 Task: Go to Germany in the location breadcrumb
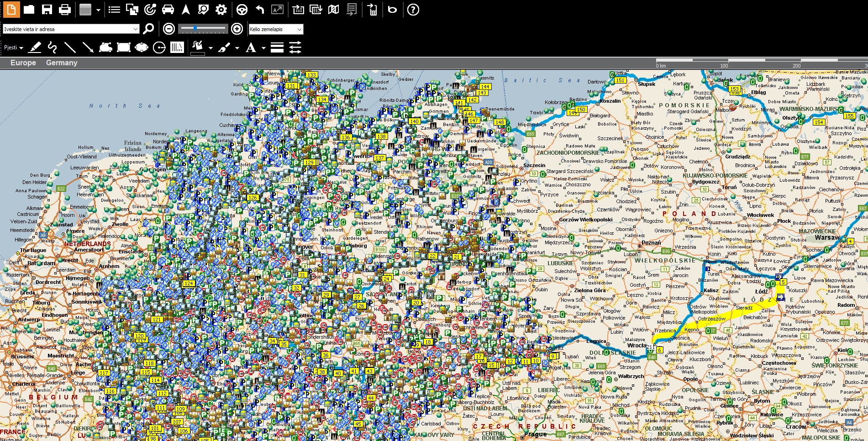click(x=62, y=63)
